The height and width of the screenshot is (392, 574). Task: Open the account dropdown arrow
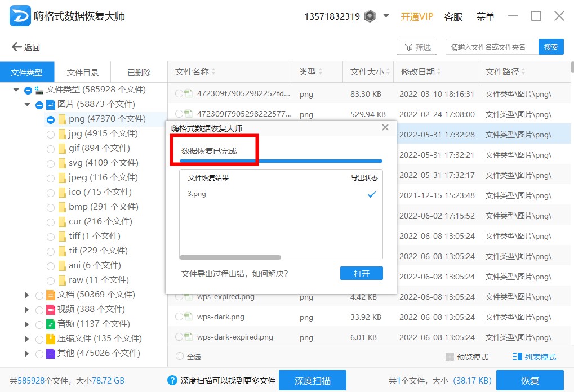click(x=386, y=16)
